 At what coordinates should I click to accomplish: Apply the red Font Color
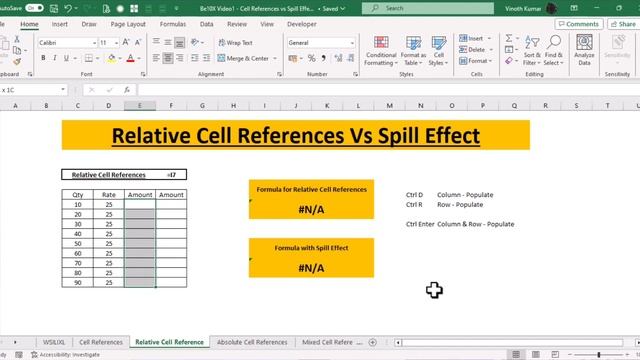131,58
